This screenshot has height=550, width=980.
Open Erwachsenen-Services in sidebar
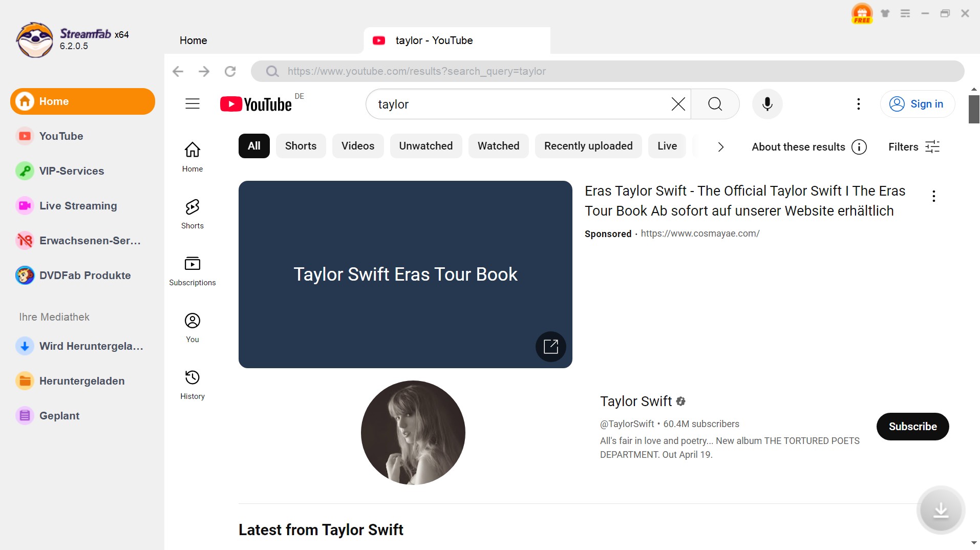(x=82, y=241)
